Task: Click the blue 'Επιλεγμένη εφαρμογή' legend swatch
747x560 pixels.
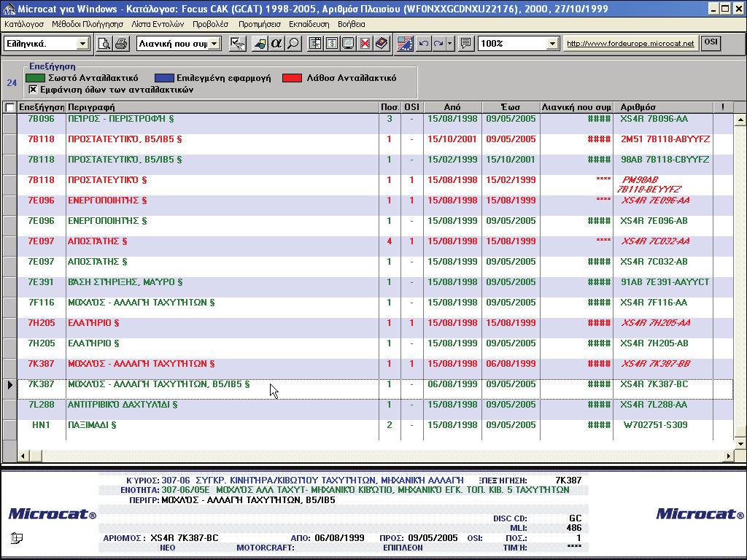Action: coord(164,78)
